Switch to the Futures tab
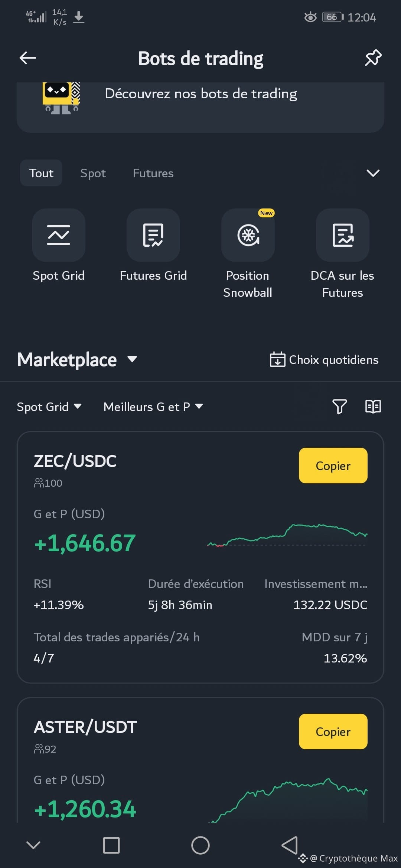 (153, 173)
